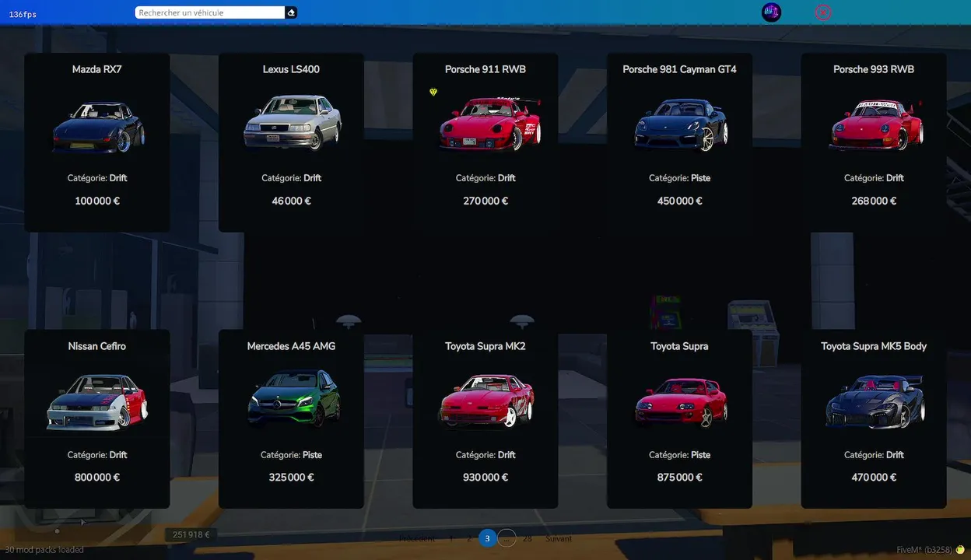
Task: Close the vehicle catalog with the red X
Action: pyautogui.click(x=823, y=12)
